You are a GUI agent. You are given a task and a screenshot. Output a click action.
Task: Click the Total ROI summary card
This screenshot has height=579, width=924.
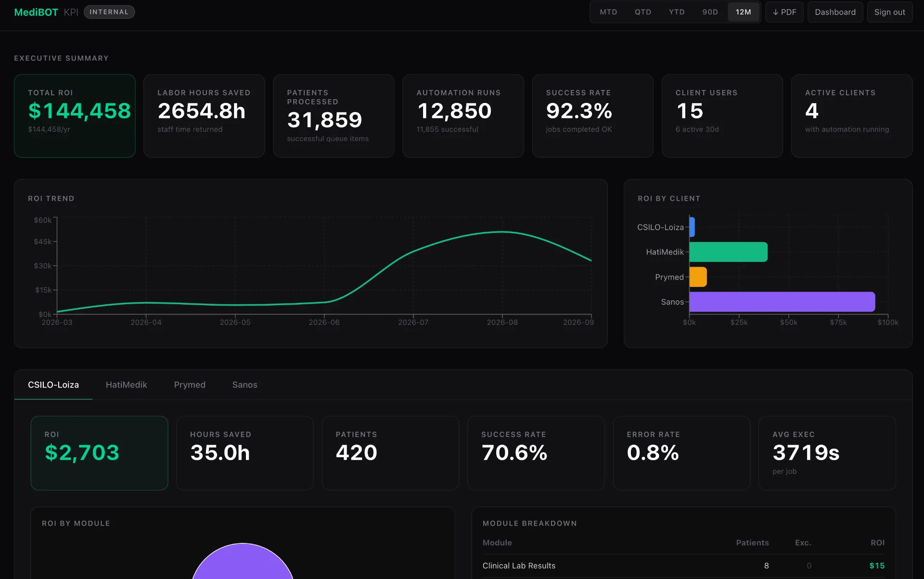click(75, 116)
